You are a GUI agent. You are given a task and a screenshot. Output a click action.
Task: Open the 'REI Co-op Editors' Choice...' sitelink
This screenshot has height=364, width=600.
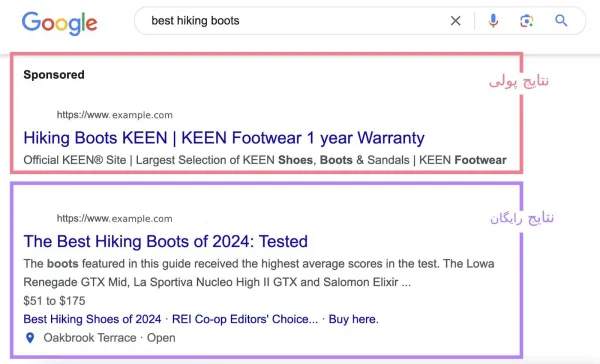[x=245, y=319]
